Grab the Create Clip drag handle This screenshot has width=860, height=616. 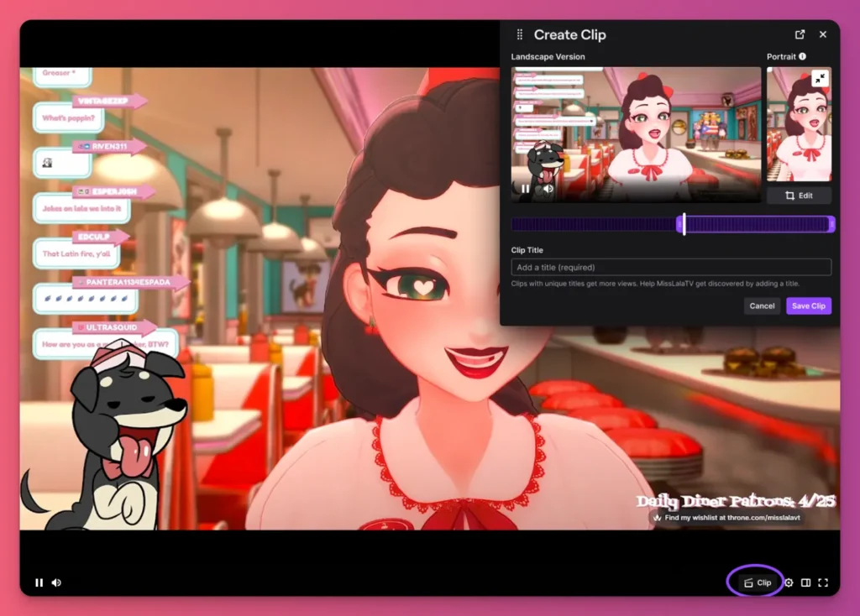coord(519,34)
